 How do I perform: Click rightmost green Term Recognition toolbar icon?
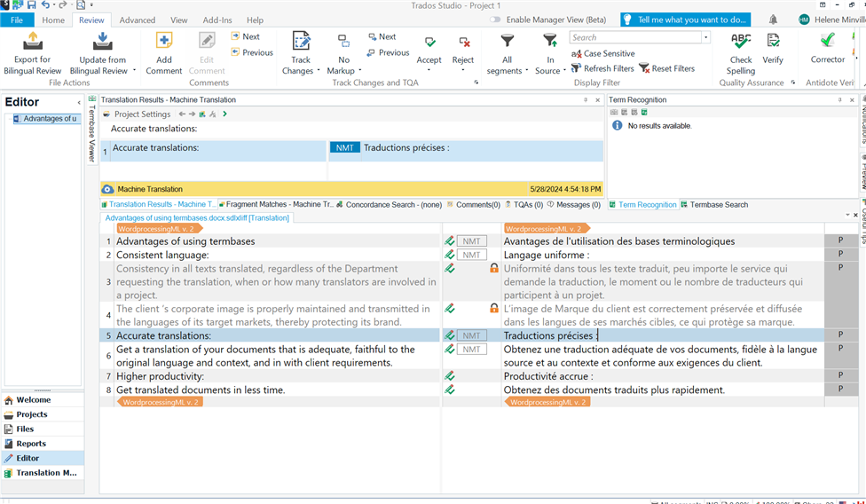tap(644, 112)
